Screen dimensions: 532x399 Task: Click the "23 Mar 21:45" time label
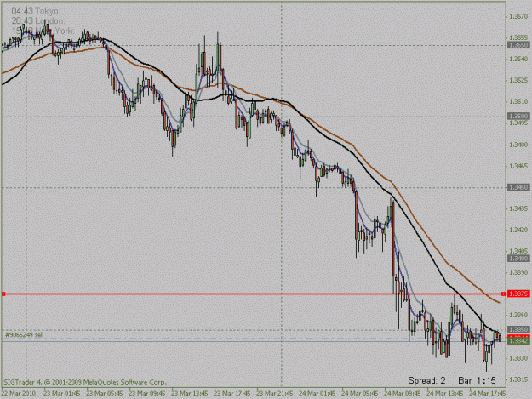tap(274, 393)
